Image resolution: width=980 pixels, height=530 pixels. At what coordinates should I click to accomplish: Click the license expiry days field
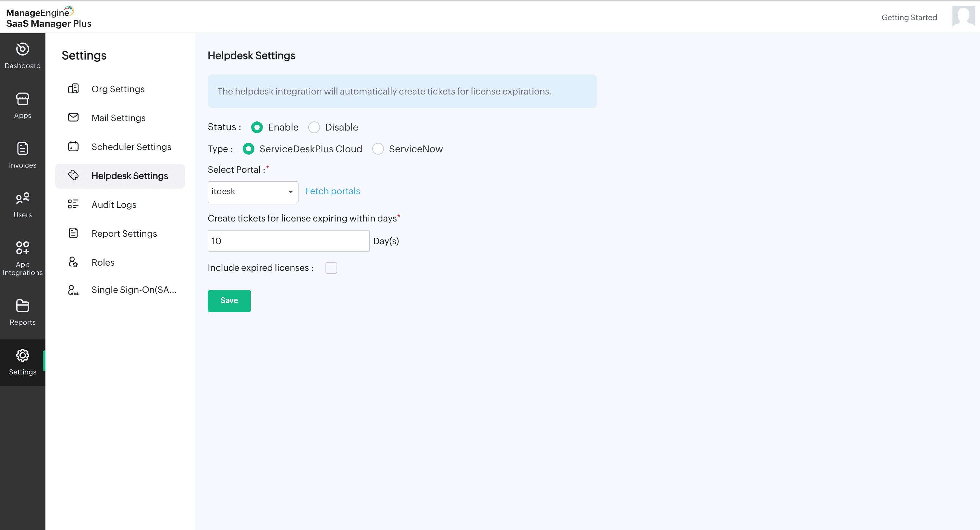pos(288,241)
